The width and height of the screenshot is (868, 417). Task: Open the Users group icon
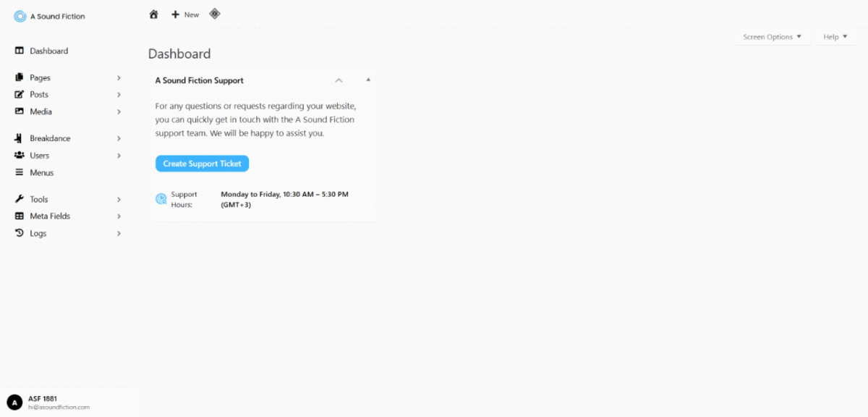(x=20, y=156)
